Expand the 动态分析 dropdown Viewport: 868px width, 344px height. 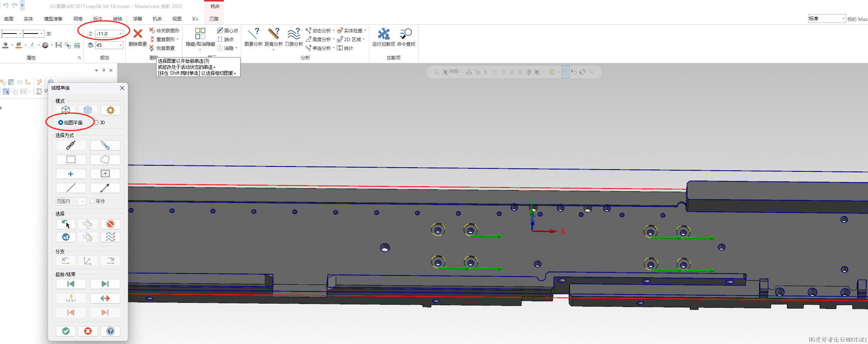[333, 30]
